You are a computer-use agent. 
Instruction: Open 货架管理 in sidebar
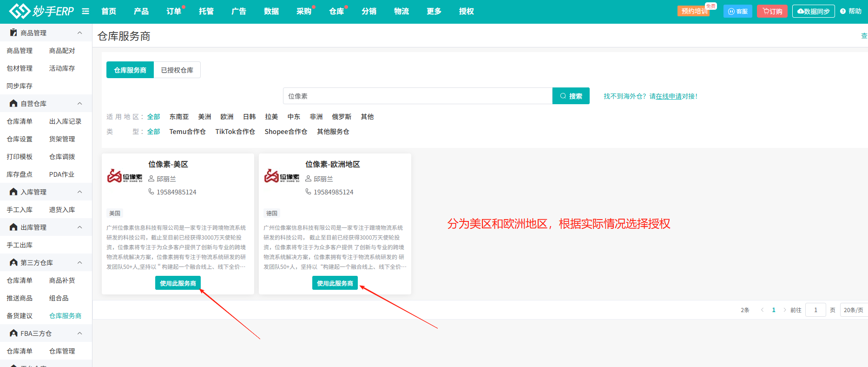62,139
